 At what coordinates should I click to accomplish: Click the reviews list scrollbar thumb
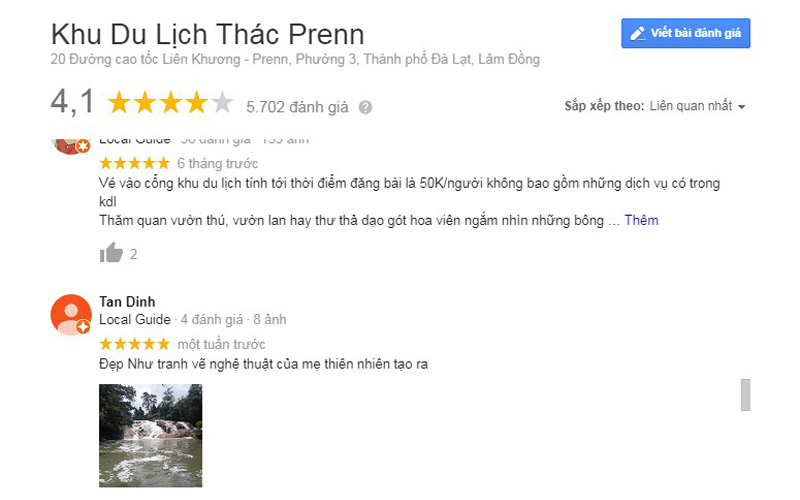745,394
